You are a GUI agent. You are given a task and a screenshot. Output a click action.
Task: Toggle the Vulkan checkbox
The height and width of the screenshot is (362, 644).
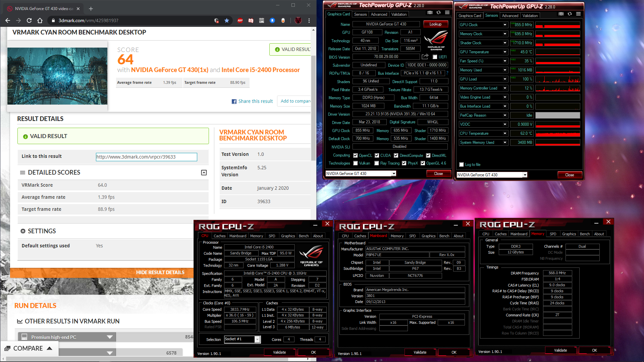tap(355, 163)
